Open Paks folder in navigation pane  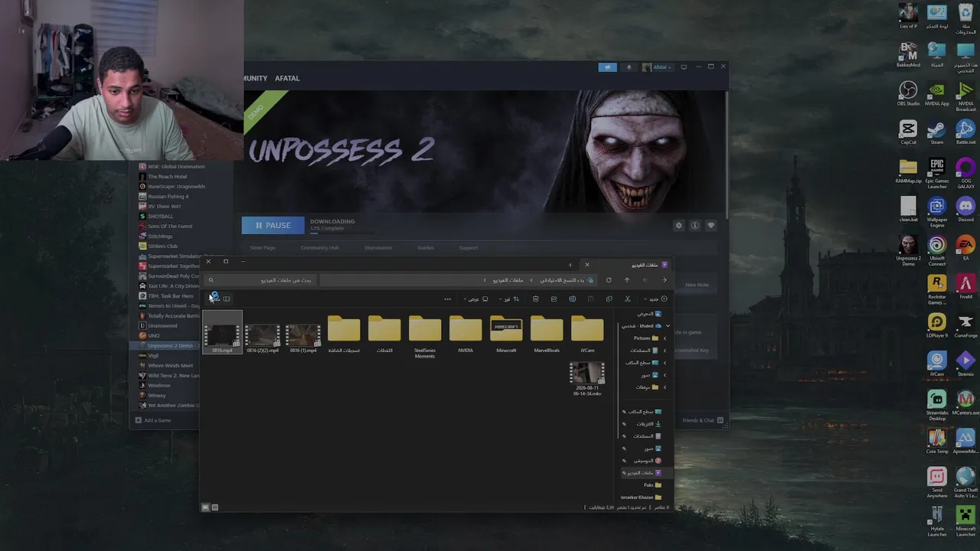click(652, 485)
